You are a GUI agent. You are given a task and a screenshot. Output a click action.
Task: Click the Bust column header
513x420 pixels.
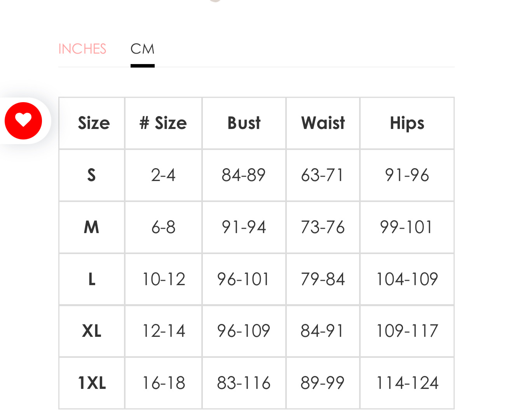pos(244,123)
